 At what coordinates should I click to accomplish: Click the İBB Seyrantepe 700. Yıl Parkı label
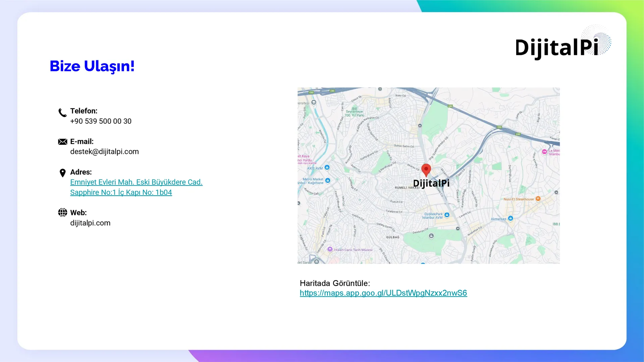(355, 112)
